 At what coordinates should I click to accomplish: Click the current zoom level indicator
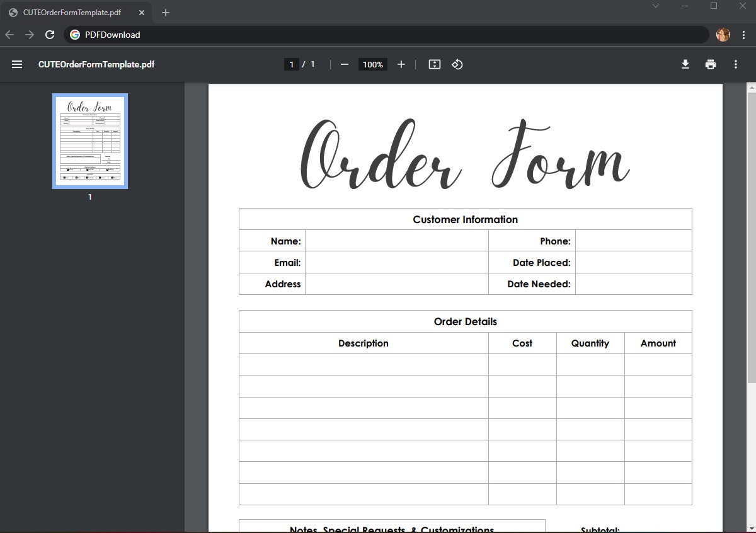pos(372,64)
